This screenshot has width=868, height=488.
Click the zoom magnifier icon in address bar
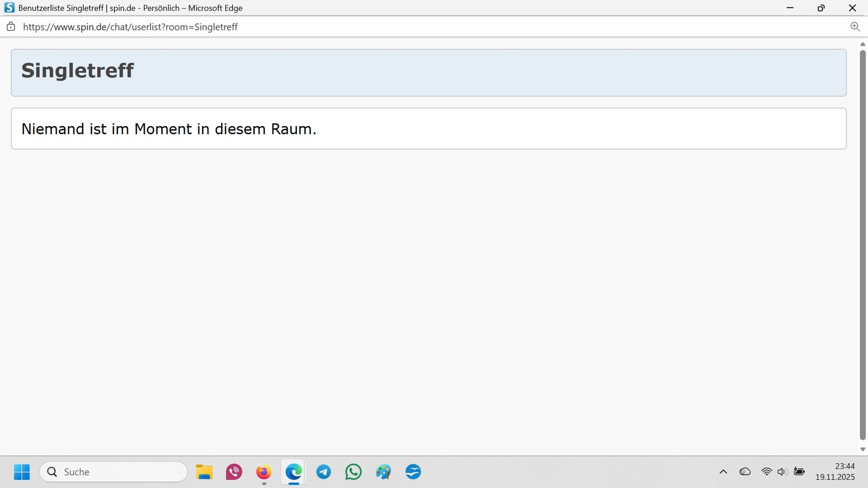855,27
